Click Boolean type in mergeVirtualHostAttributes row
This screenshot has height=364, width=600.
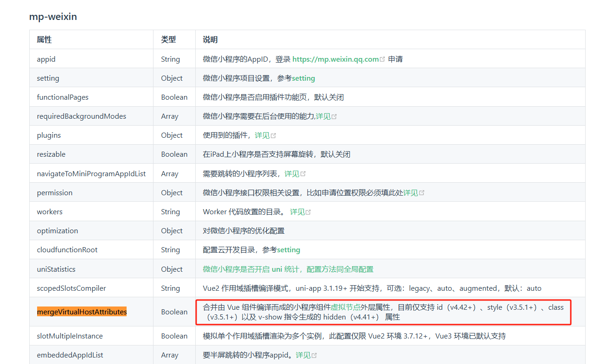point(174,312)
